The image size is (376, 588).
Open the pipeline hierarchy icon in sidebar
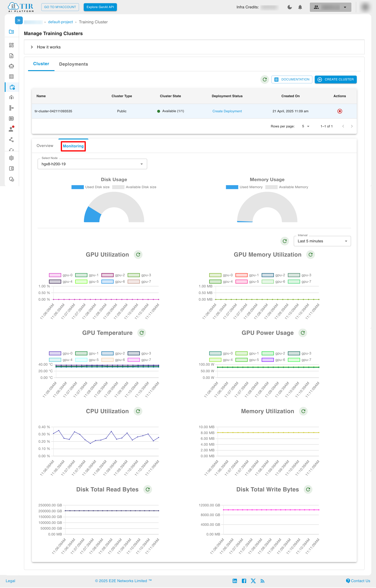tap(11, 108)
